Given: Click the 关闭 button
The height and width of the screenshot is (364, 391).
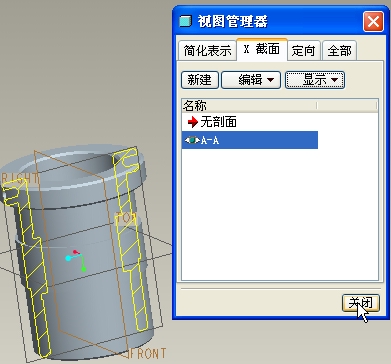Looking at the screenshot, I should [361, 303].
